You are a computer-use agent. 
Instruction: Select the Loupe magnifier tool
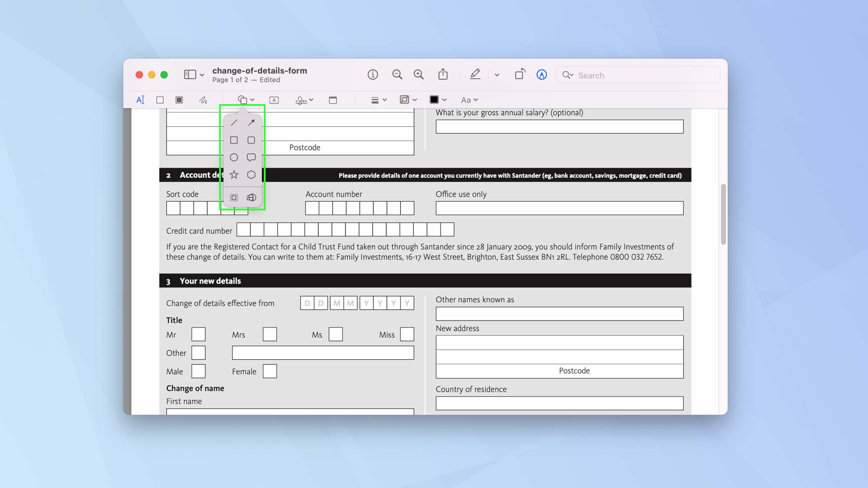coord(251,197)
